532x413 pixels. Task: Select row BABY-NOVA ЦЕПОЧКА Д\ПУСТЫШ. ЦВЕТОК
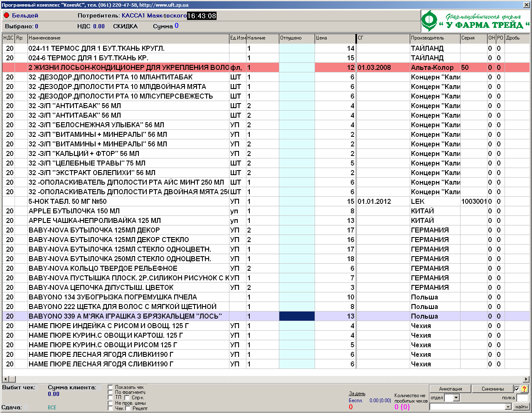coord(266,287)
